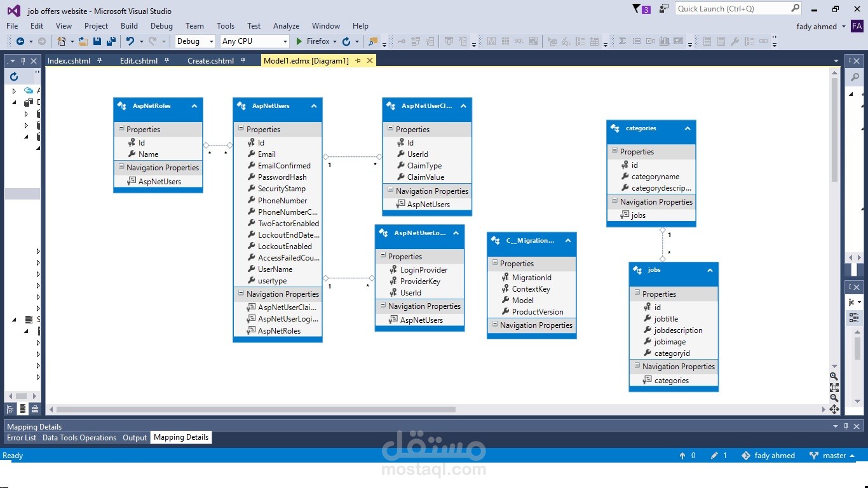The image size is (868, 488).
Task: Select the AspNetRoles navigation property in AspNetUsers
Action: click(279, 331)
